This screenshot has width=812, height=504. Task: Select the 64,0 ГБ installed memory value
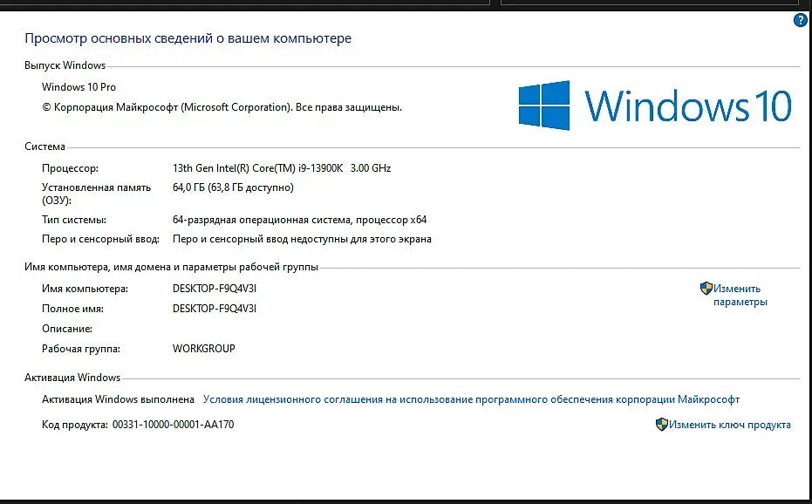[x=233, y=187]
